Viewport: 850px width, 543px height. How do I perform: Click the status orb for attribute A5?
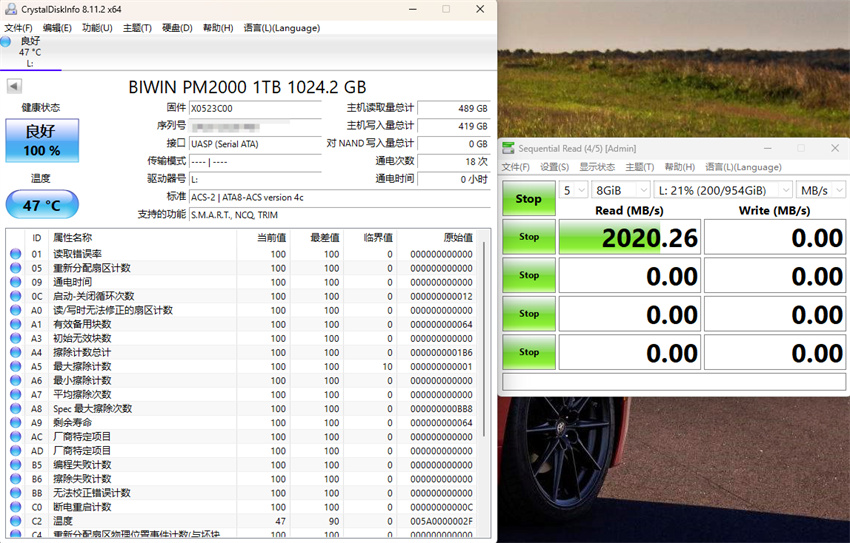pos(16,366)
